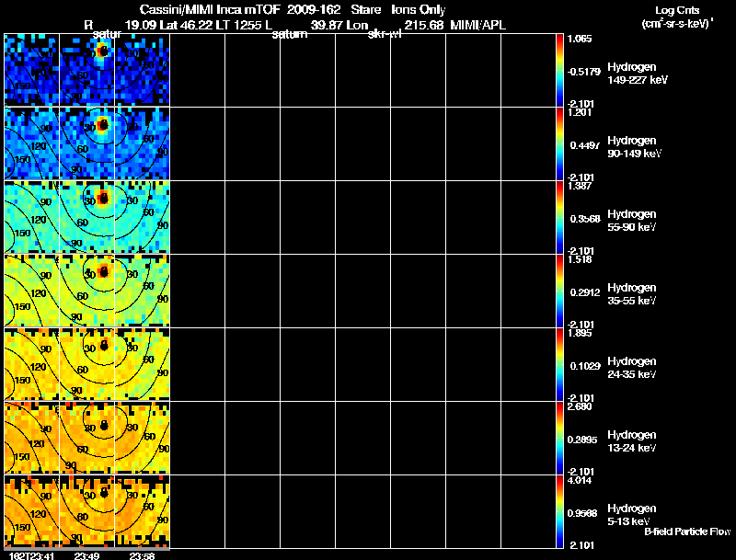
Task: Select the '0.2912' color scale value
Action: click(x=585, y=292)
